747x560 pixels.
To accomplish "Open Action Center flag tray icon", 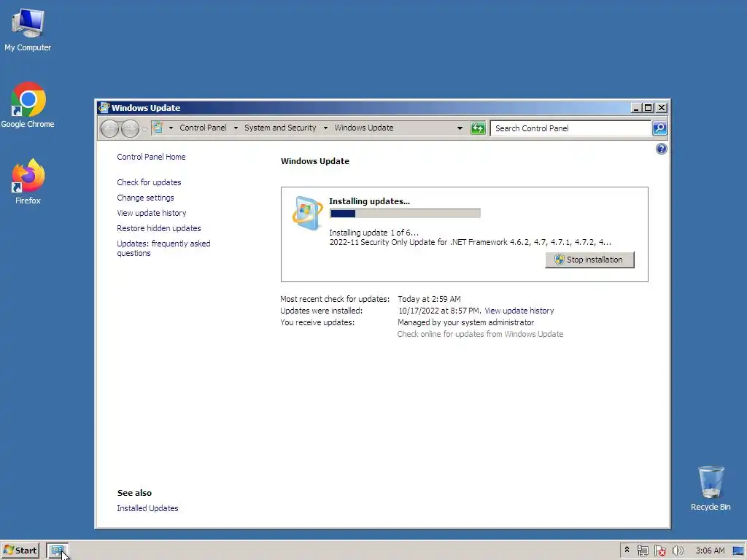I will 659,551.
